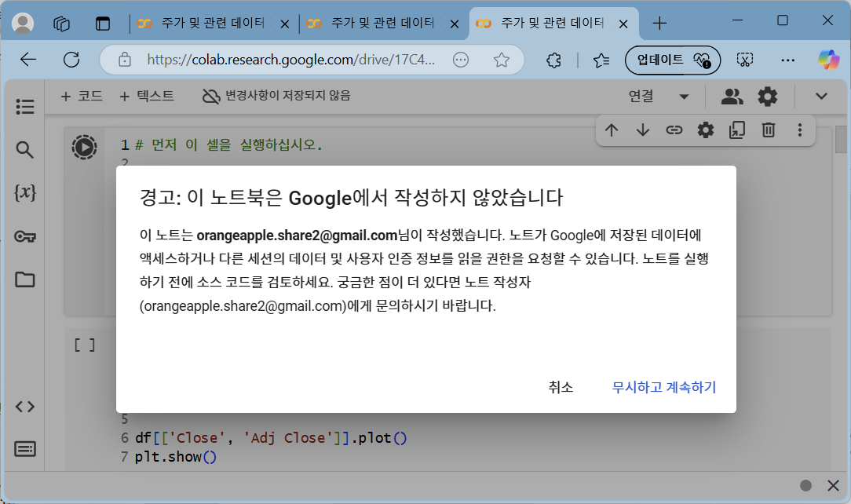Click 무시하고 계속하기 in the dialog

coord(664,387)
